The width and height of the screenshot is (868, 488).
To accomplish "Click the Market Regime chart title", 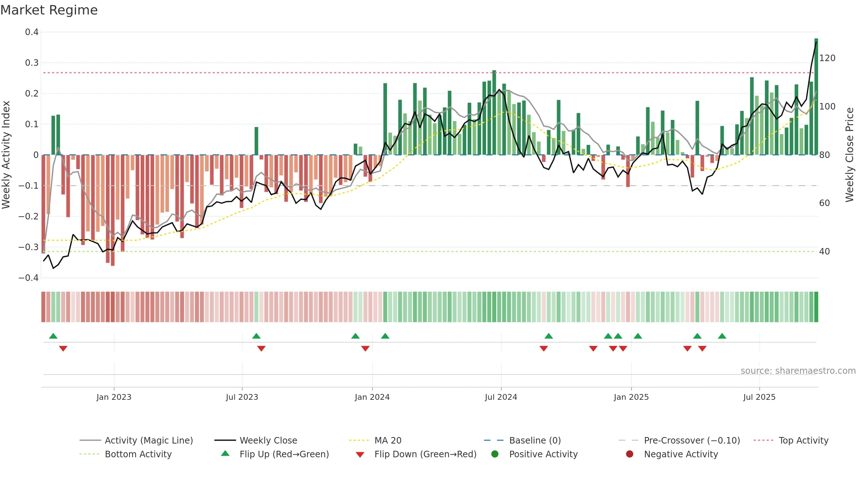I will 49,10.
